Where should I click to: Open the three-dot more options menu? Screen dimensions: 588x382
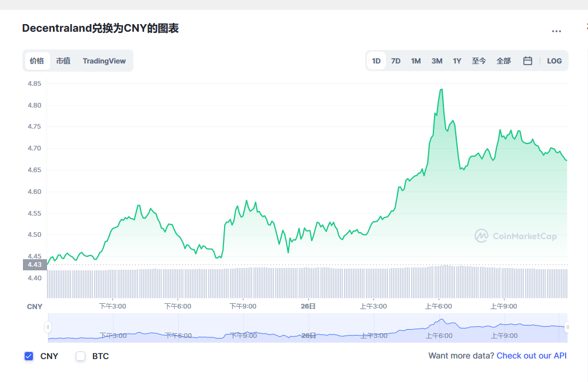[x=556, y=31]
